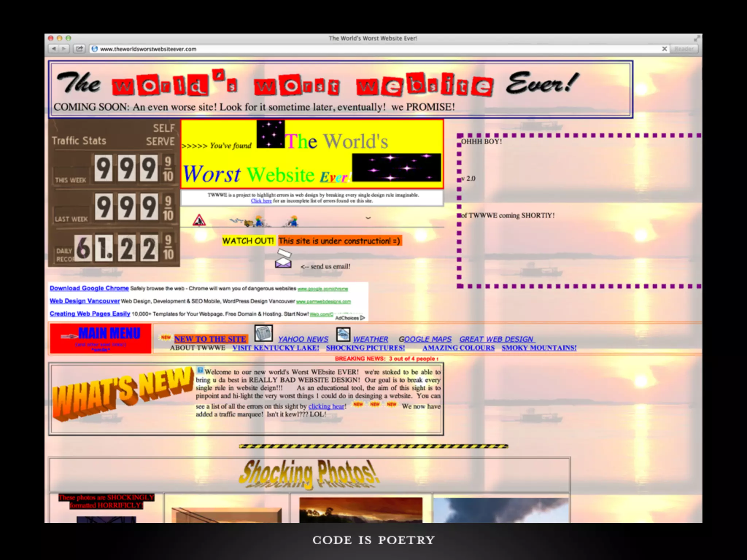
Task: Open the 'clicking hear' link in What's New
Action: (x=326, y=407)
